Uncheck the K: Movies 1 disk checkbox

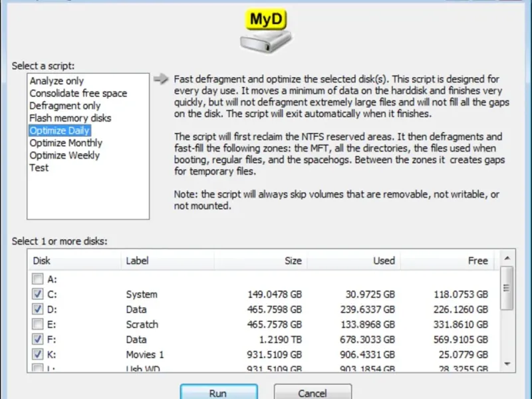(38, 354)
